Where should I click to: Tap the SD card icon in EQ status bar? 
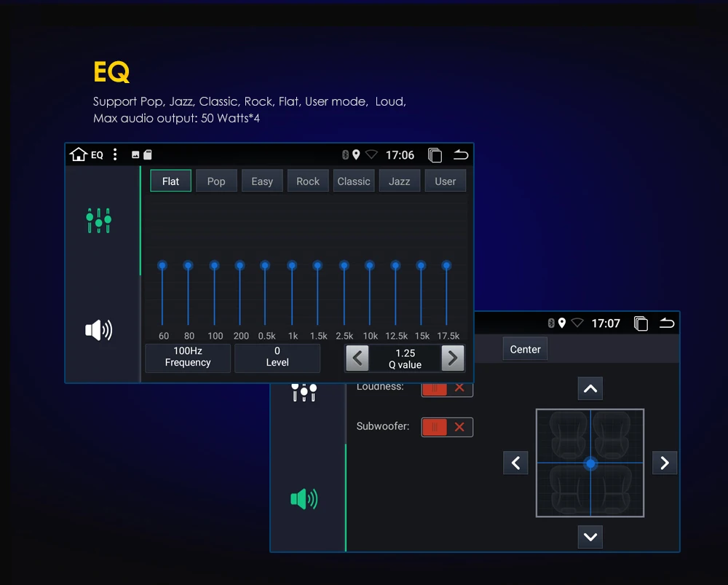[x=148, y=154]
